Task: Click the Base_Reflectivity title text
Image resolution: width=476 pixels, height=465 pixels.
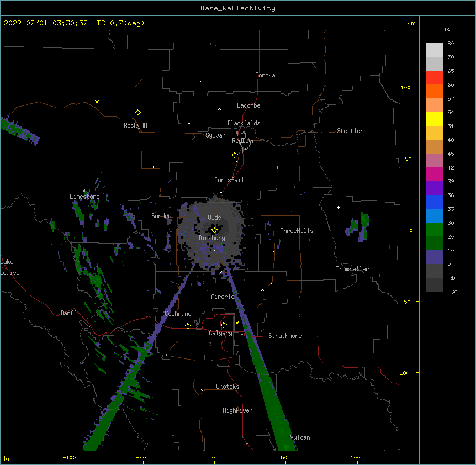Action: pyautogui.click(x=238, y=8)
